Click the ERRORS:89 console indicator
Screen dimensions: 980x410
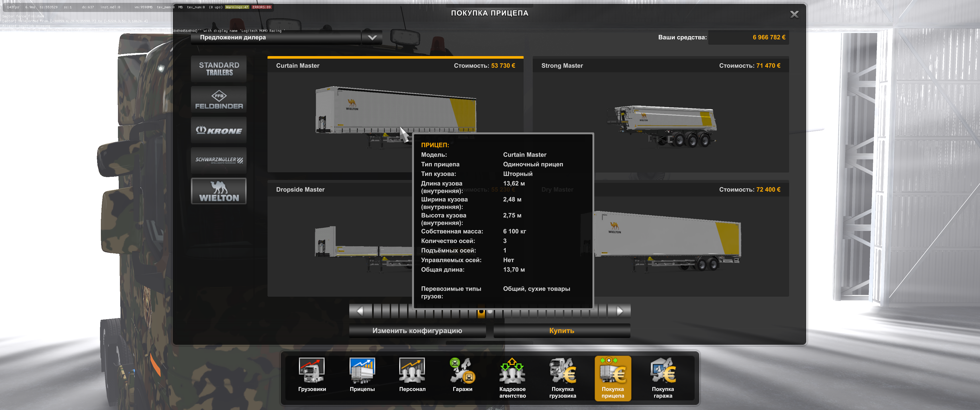pos(261,7)
